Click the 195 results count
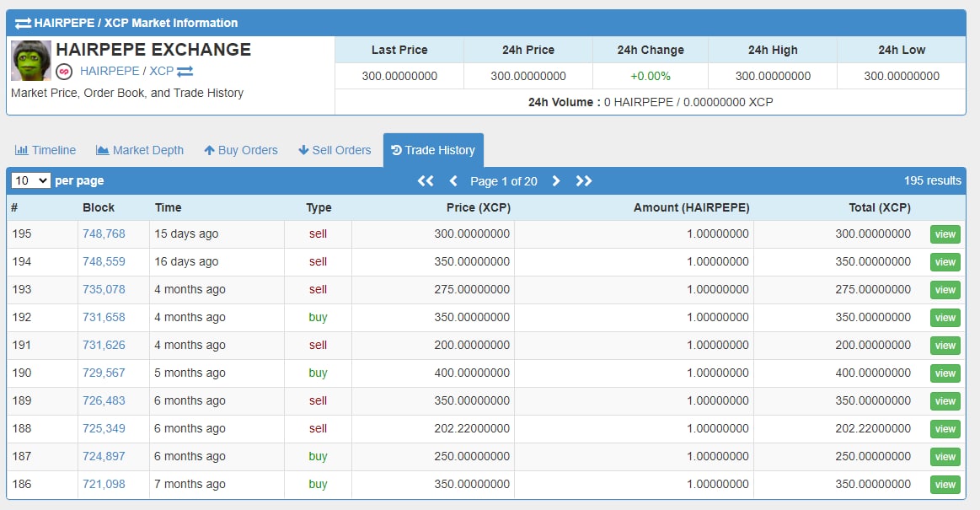The width and height of the screenshot is (980, 510). pos(933,180)
